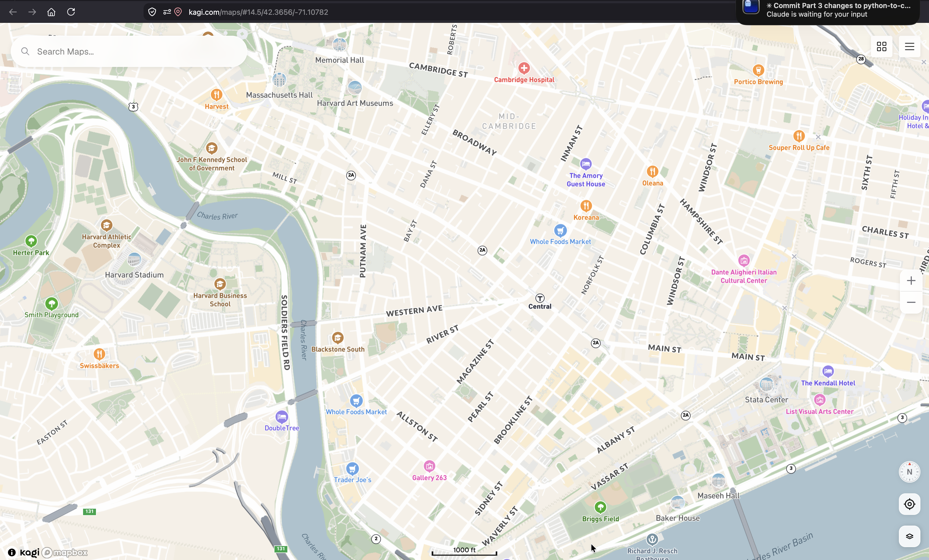Select the Stata Center marker
Image resolution: width=929 pixels, height=560 pixels.
coord(766,384)
